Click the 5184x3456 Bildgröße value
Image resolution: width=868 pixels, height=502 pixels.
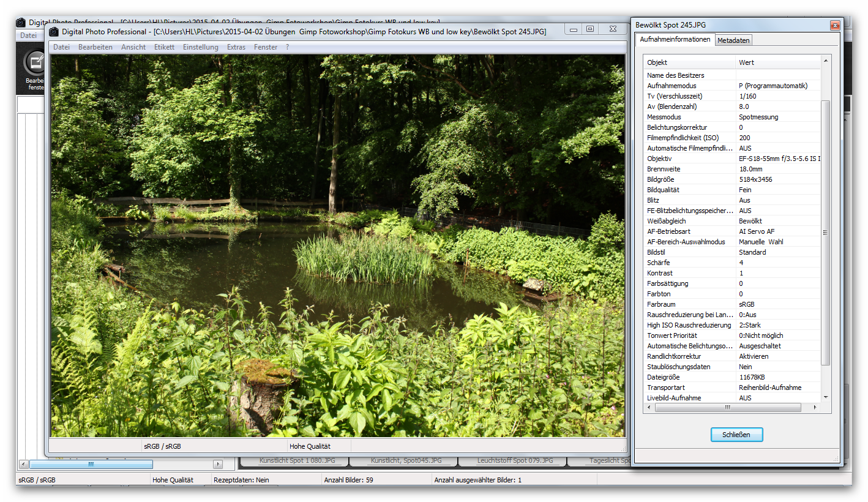click(755, 179)
